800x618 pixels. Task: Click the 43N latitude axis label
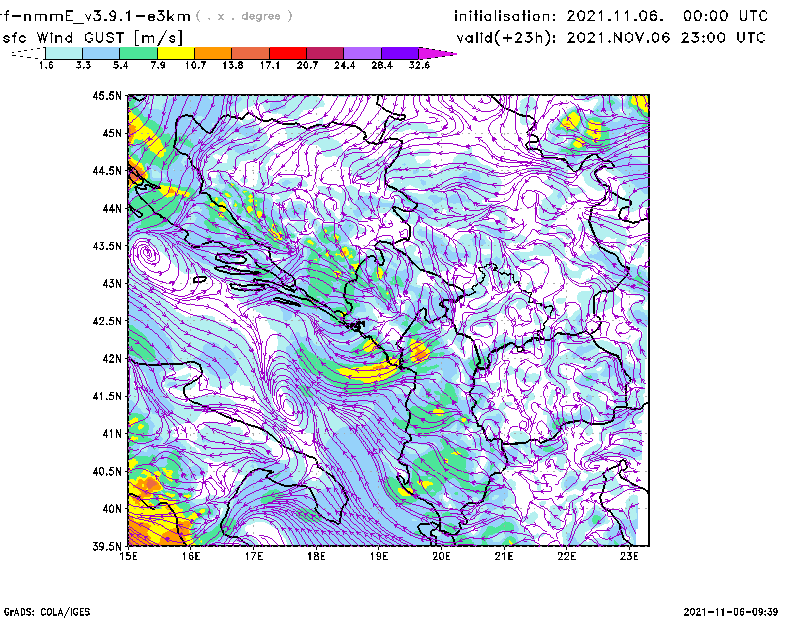[112, 283]
